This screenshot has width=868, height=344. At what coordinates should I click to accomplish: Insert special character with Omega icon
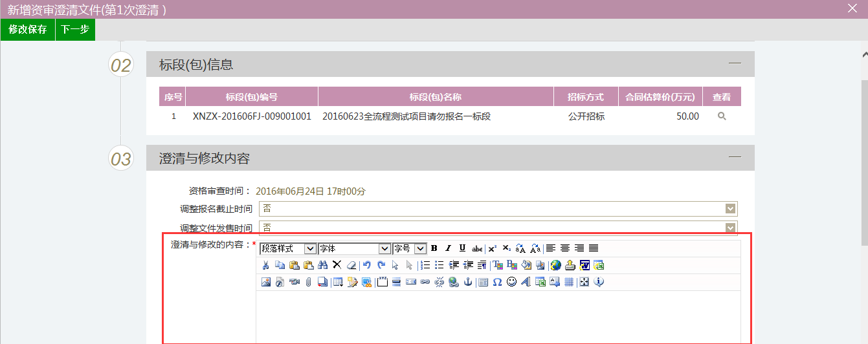[497, 282]
